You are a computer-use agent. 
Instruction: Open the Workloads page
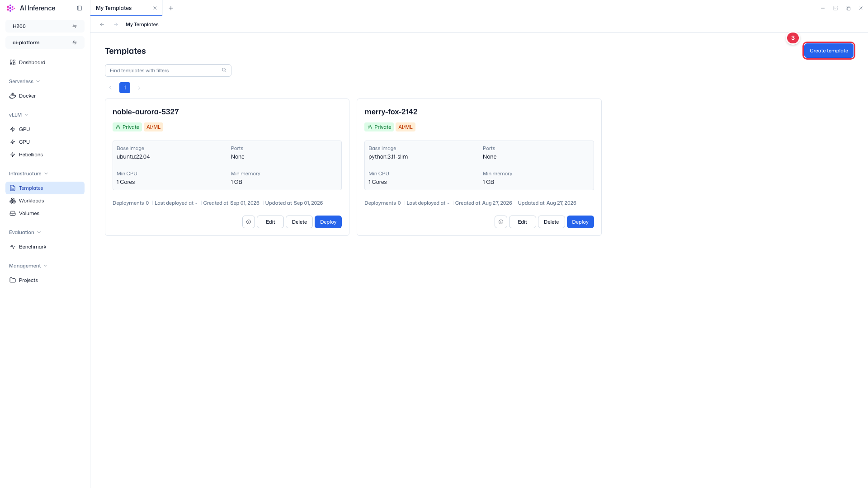(x=45, y=201)
